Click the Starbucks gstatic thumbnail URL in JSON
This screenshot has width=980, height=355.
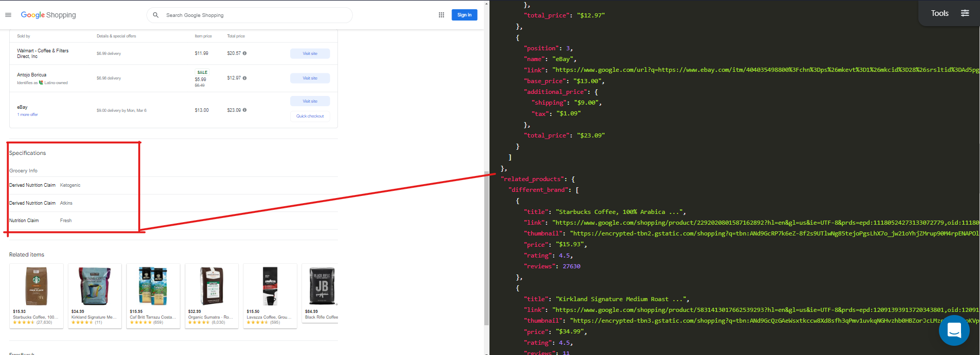click(775, 233)
